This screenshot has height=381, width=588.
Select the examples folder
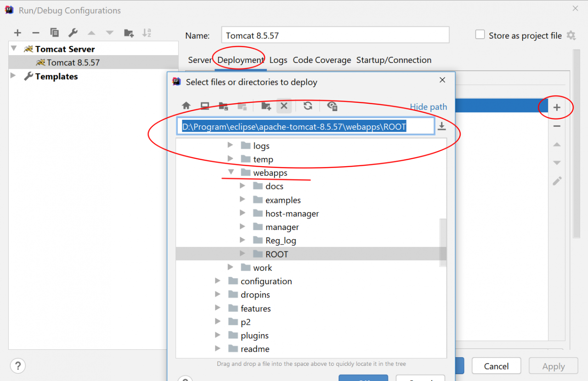(x=283, y=200)
